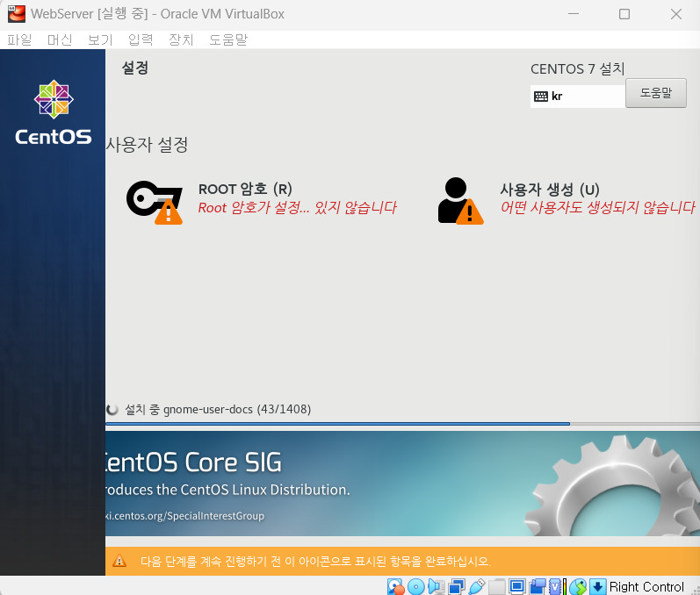The width and height of the screenshot is (700, 595).
Task: Click the installation progress bar
Action: [x=402, y=423]
